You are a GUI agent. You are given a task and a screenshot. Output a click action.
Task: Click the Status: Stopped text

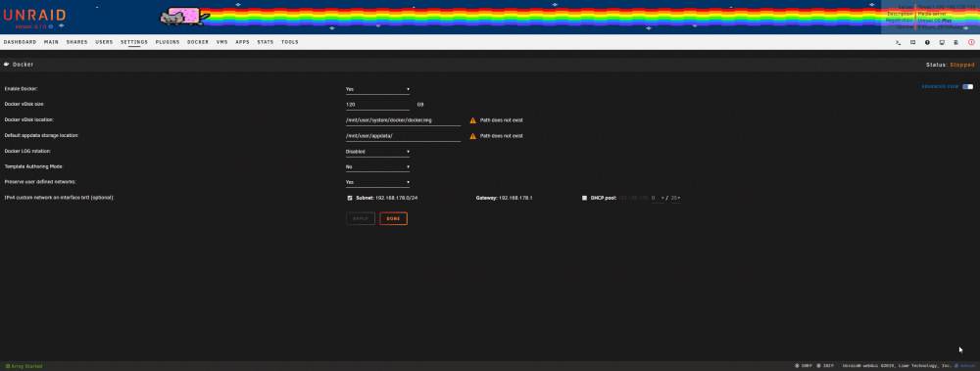point(950,65)
